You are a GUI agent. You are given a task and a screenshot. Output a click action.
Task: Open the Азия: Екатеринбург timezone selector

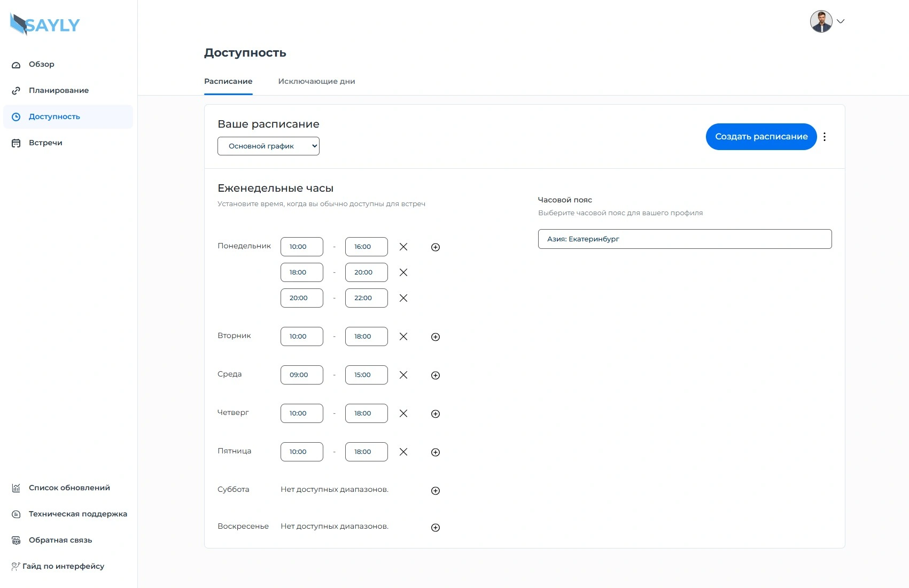pyautogui.click(x=685, y=239)
